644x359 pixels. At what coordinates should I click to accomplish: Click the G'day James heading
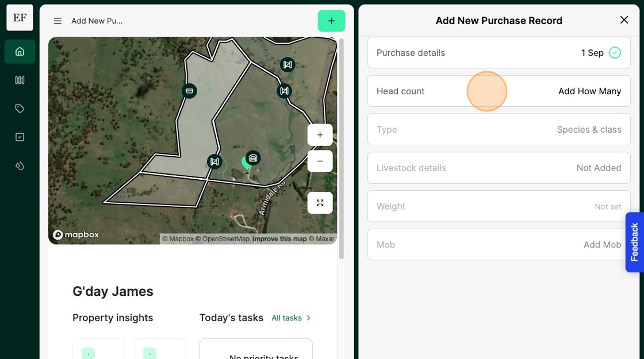tap(113, 291)
